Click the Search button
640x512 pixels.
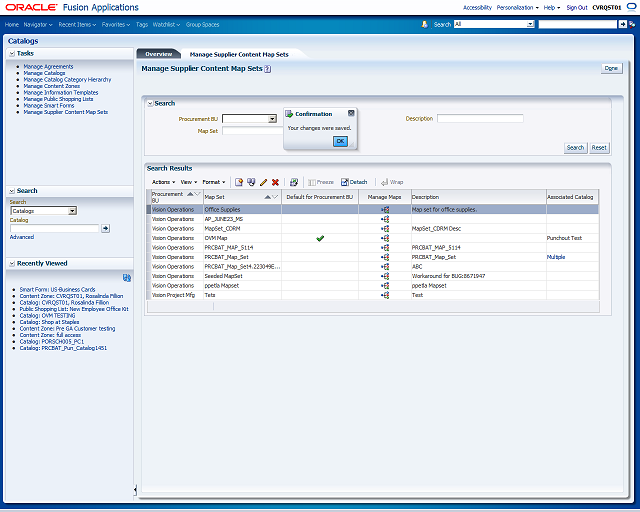point(576,148)
